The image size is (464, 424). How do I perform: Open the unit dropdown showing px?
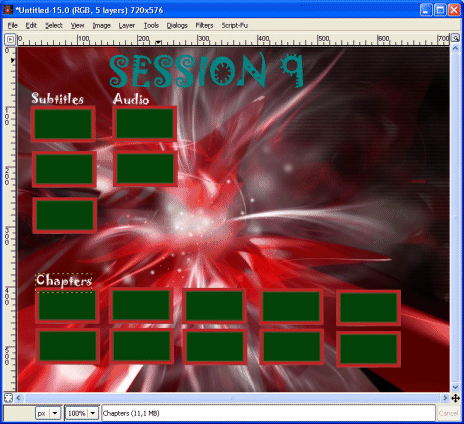48,413
